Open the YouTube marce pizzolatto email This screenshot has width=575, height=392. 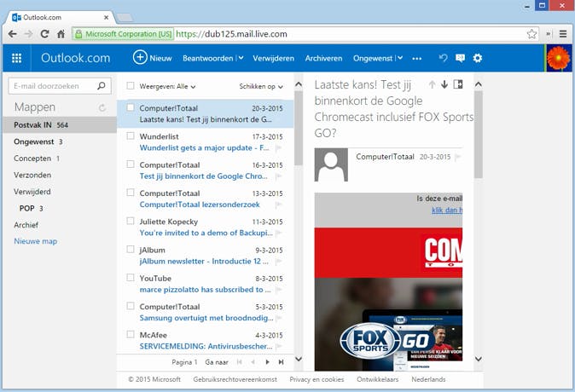click(206, 284)
